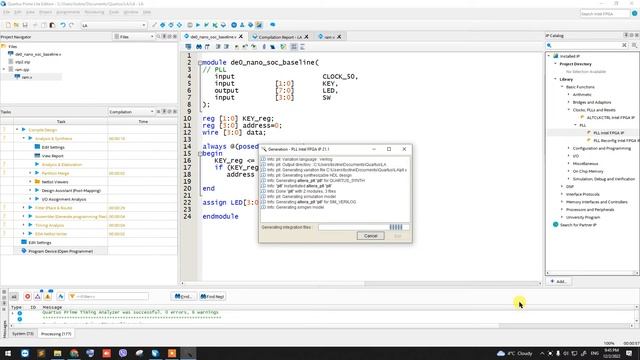Image resolution: width=640 pixels, height=360 pixels.
Task: Open the Processing menu
Action: click(x=95, y=12)
